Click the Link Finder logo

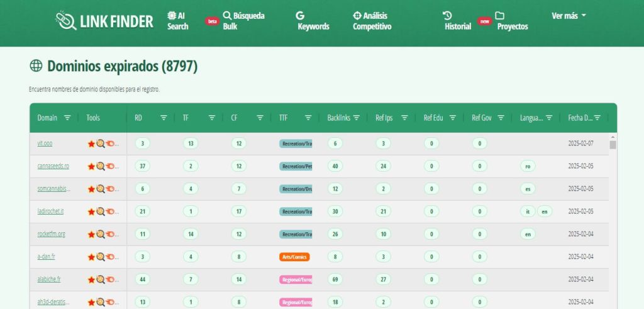click(x=104, y=21)
